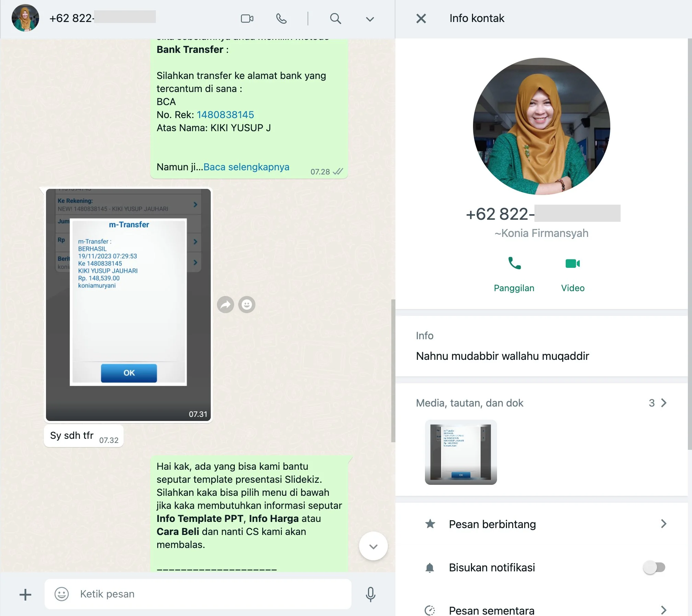The width and height of the screenshot is (692, 616).
Task: Open the emoji picker in message box
Action: [x=62, y=594]
